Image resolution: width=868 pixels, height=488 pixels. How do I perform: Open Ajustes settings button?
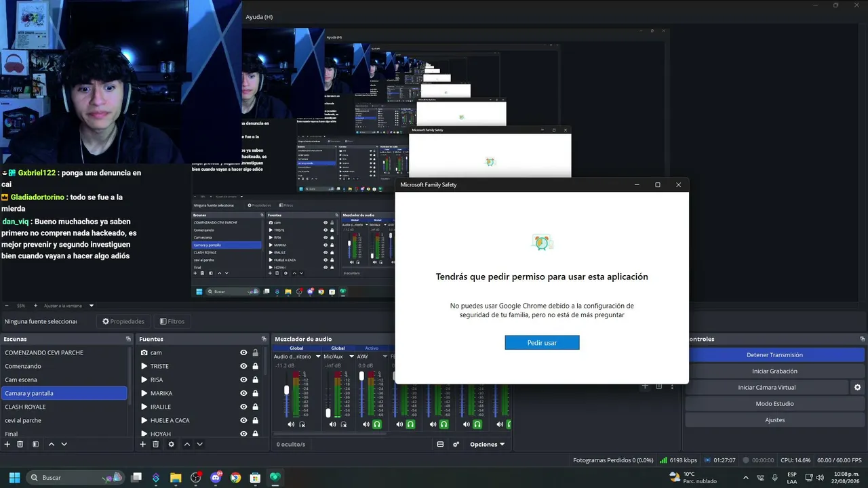[774, 420]
